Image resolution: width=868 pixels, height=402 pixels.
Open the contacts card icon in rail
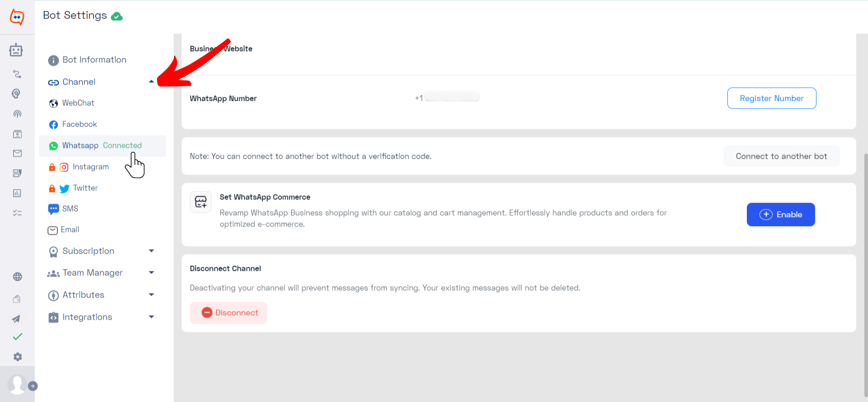pyautogui.click(x=17, y=134)
